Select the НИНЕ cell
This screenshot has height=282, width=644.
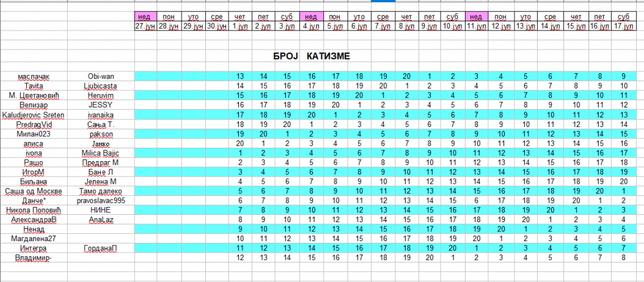pyautogui.click(x=101, y=210)
